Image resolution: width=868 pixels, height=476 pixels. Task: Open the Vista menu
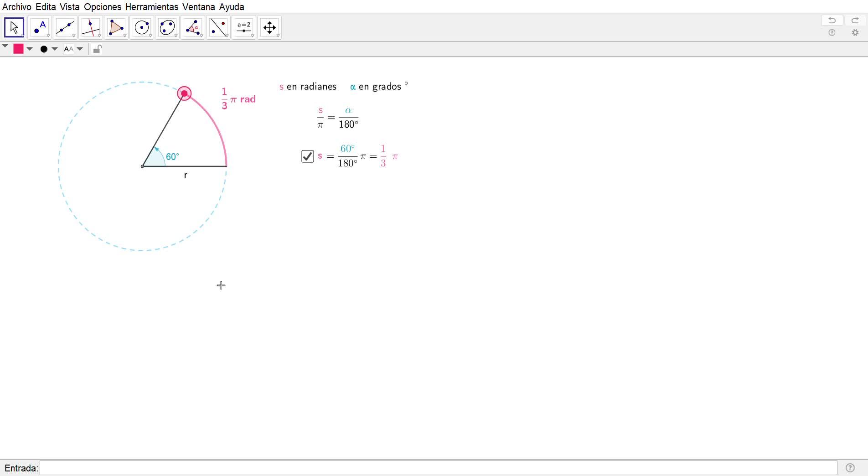(69, 7)
